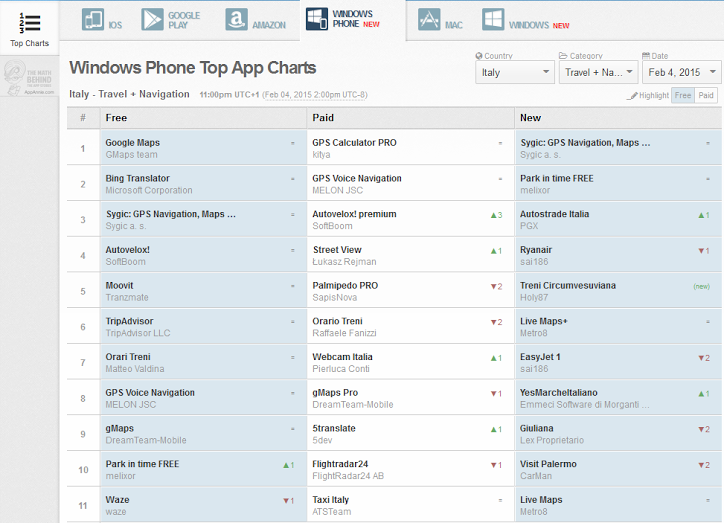Open Live Maps+ app link
Screen dimensions: 724x523
[543, 321]
